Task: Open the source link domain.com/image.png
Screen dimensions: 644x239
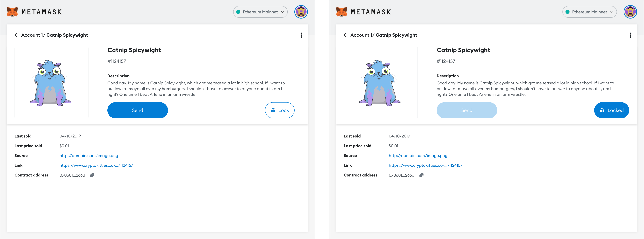Action: click(89, 155)
